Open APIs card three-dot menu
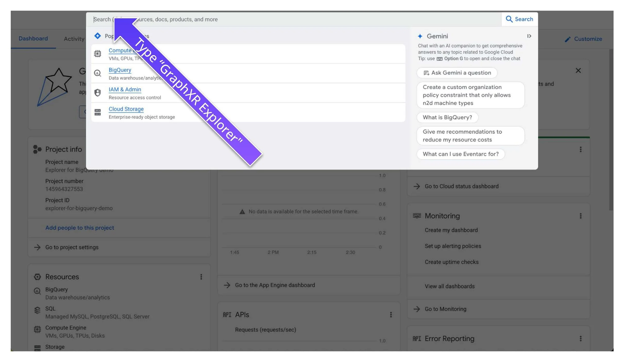This screenshot has height=362, width=644. (391, 315)
